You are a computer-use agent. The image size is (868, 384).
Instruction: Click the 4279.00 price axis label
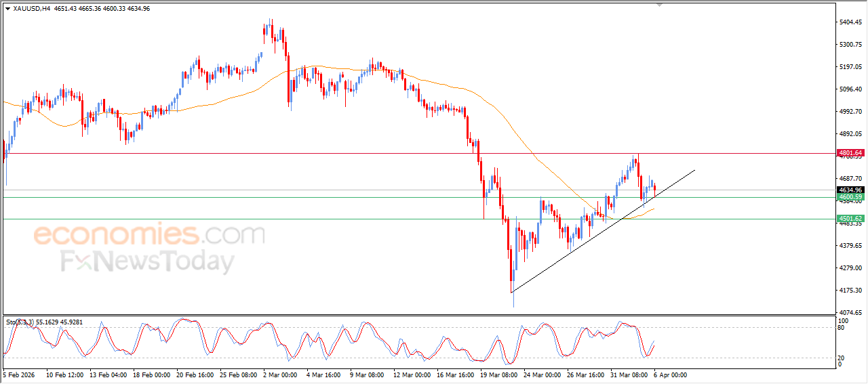coord(850,268)
